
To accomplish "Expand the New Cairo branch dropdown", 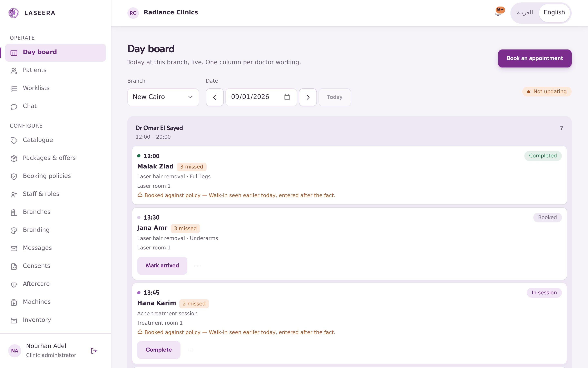I will [163, 97].
